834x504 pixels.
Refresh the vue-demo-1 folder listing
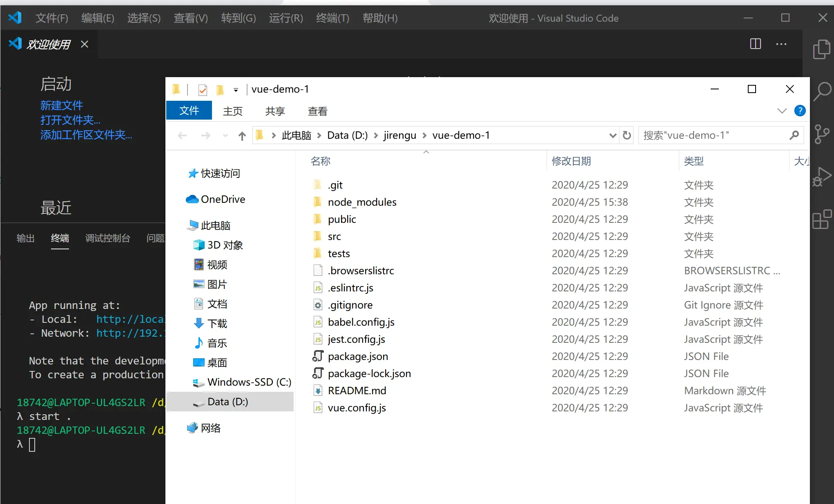coord(627,135)
